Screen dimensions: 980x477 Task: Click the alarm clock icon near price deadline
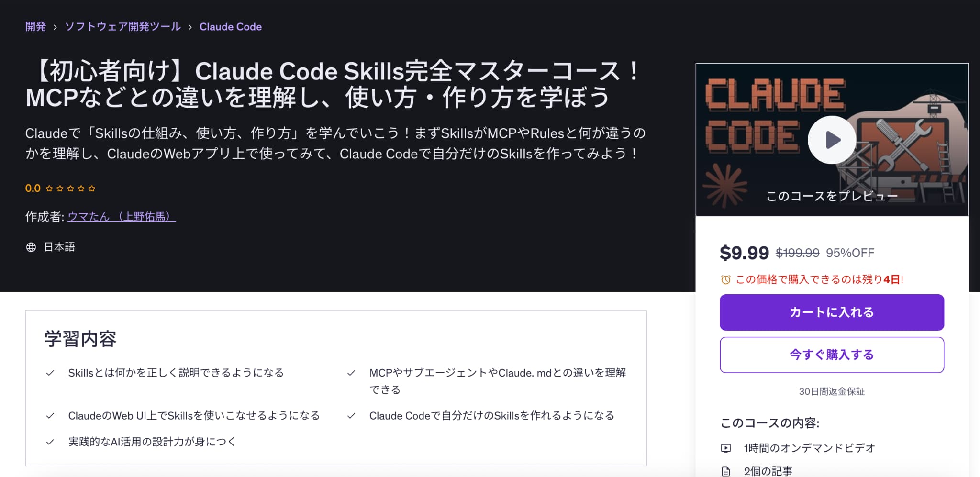(725, 279)
